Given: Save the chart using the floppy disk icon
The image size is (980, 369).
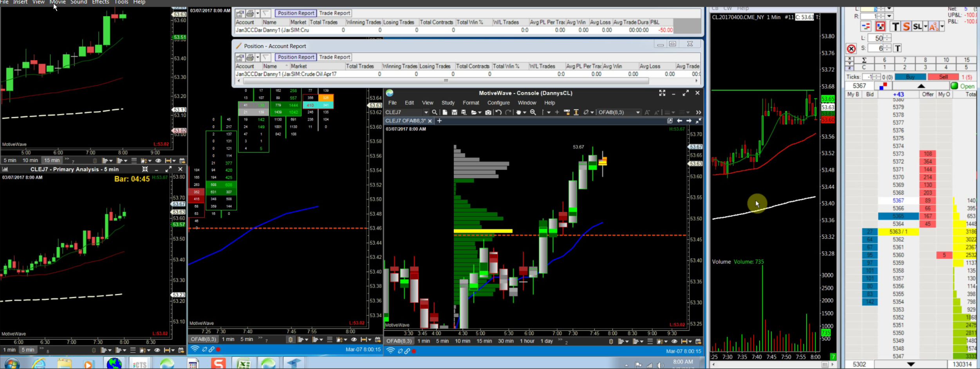Looking at the screenshot, I should [454, 112].
